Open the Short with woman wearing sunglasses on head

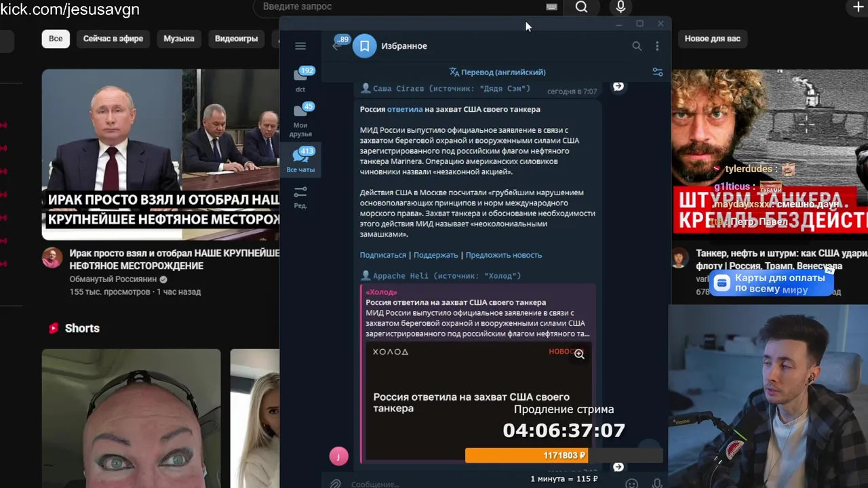coord(132,418)
